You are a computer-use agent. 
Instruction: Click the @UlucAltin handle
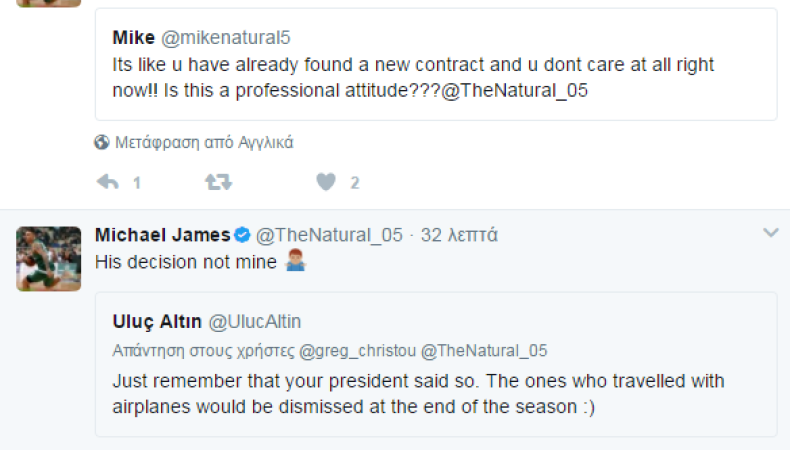coord(254,321)
